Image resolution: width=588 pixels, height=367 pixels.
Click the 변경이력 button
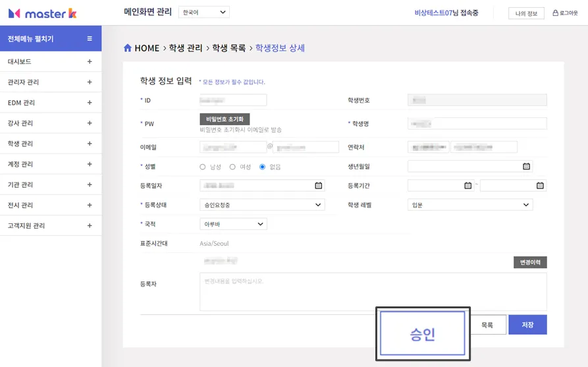click(x=530, y=262)
